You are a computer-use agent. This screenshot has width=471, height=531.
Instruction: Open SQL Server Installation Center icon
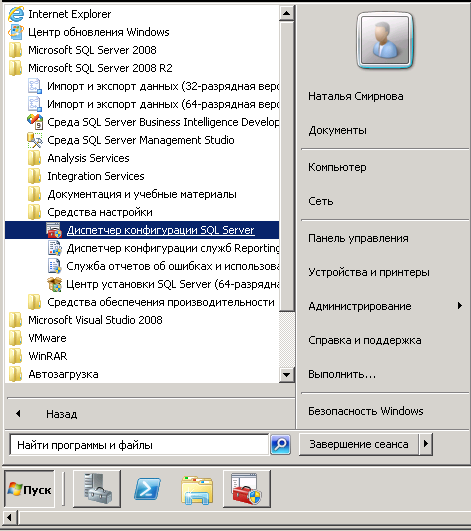coord(55,284)
